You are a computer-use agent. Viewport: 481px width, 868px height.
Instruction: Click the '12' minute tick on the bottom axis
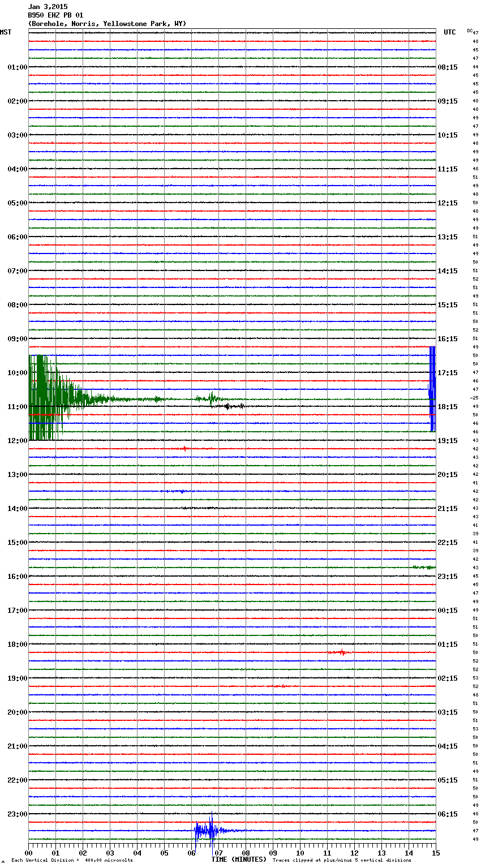(355, 853)
